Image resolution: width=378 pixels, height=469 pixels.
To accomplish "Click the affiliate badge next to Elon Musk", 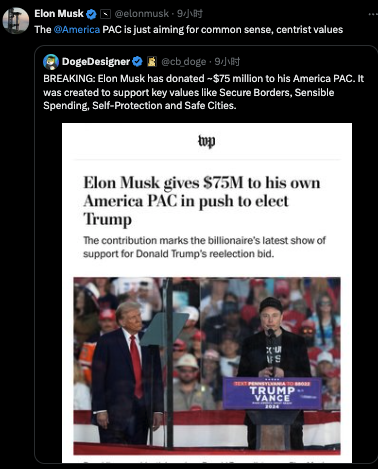I will 105,14.
